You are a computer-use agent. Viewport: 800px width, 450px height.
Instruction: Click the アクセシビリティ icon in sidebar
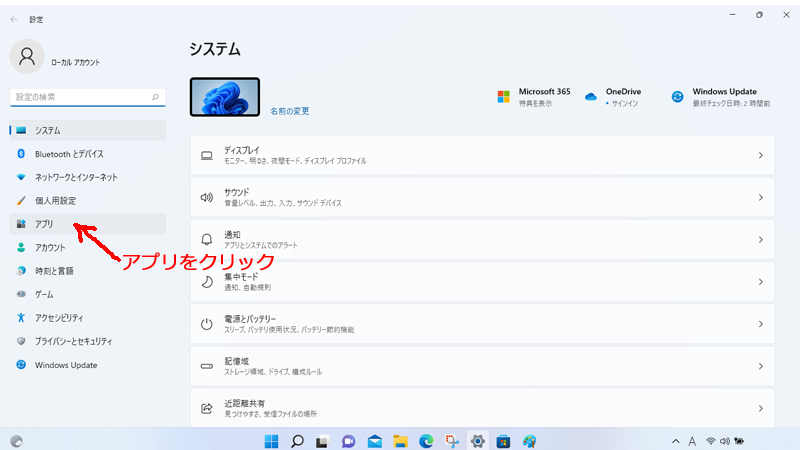coord(21,318)
